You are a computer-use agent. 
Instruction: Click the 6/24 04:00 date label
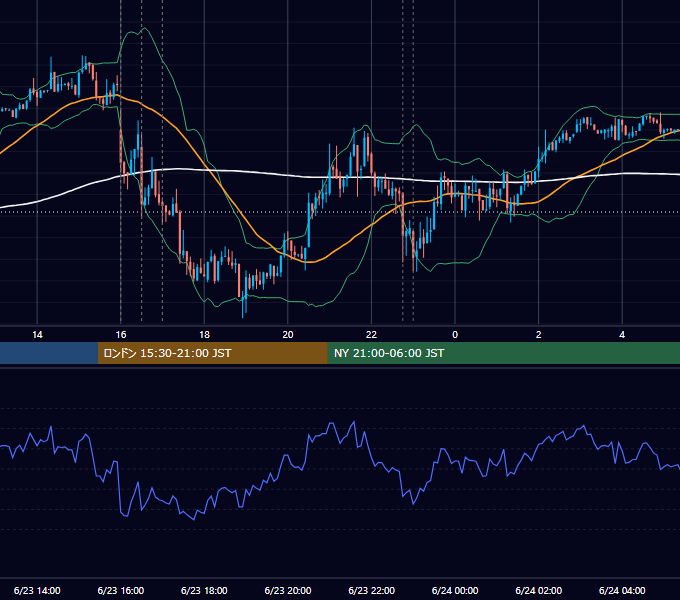click(x=622, y=590)
